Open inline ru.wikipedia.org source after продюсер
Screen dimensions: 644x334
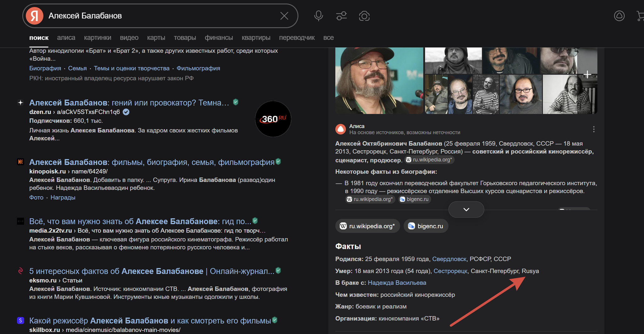click(x=430, y=160)
